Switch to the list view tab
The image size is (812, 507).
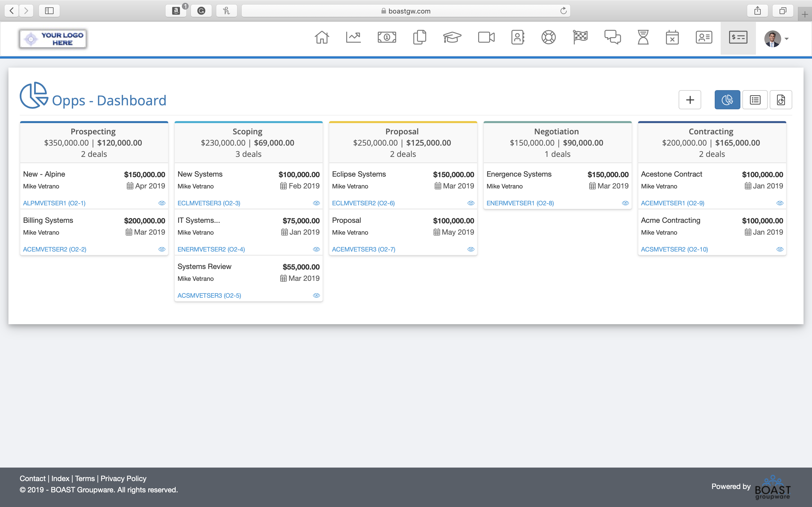(755, 100)
